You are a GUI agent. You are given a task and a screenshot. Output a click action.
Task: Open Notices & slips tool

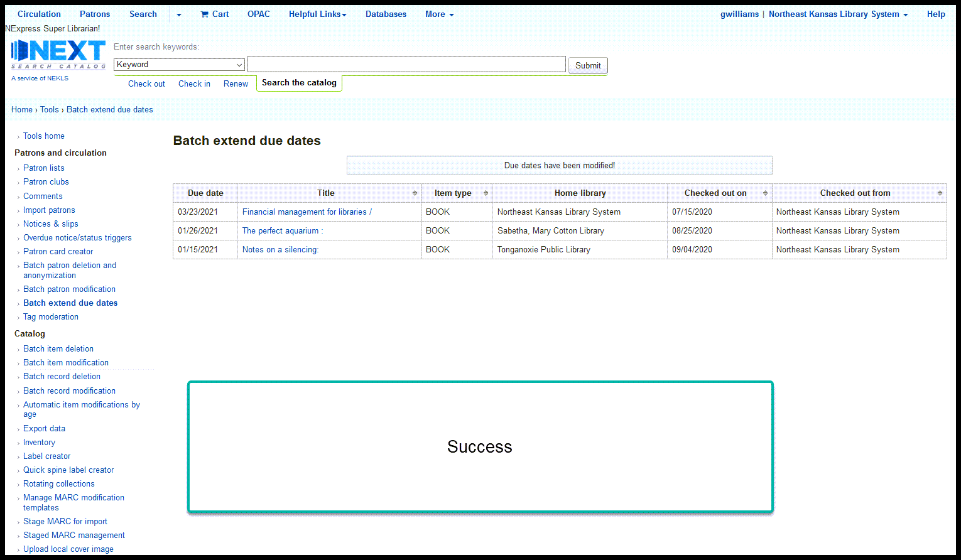pyautogui.click(x=51, y=223)
